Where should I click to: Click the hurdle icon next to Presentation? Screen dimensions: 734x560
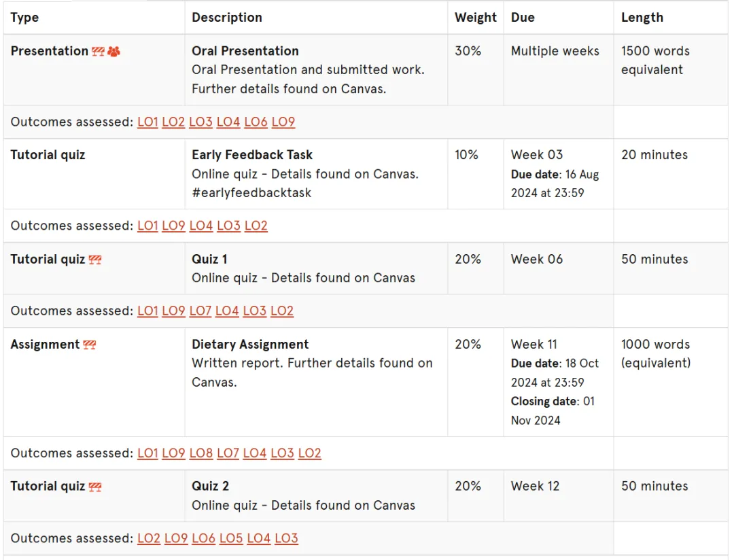pyautogui.click(x=99, y=52)
